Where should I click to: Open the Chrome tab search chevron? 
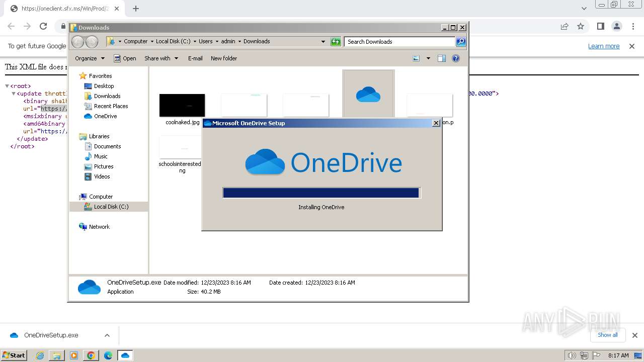point(584,8)
